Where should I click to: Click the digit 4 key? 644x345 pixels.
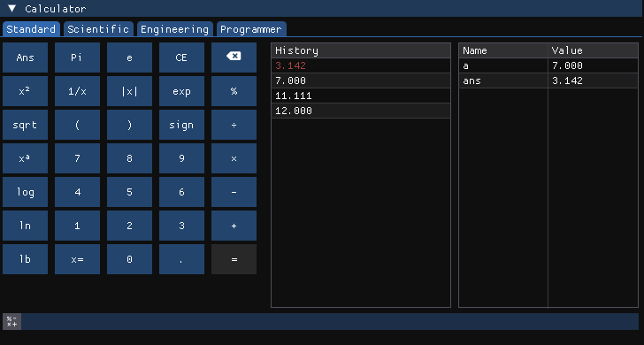tap(77, 192)
